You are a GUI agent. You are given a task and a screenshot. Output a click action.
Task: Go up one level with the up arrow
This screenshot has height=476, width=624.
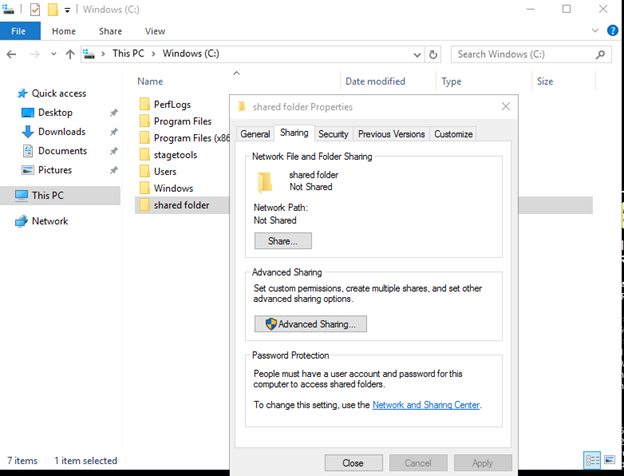[x=70, y=54]
